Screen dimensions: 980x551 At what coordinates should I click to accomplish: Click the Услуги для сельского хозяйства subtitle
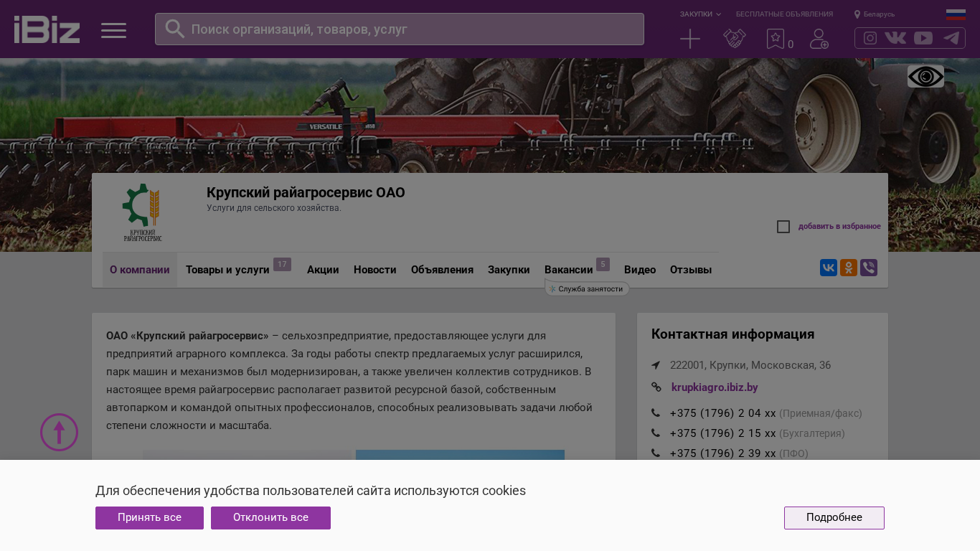tap(274, 208)
